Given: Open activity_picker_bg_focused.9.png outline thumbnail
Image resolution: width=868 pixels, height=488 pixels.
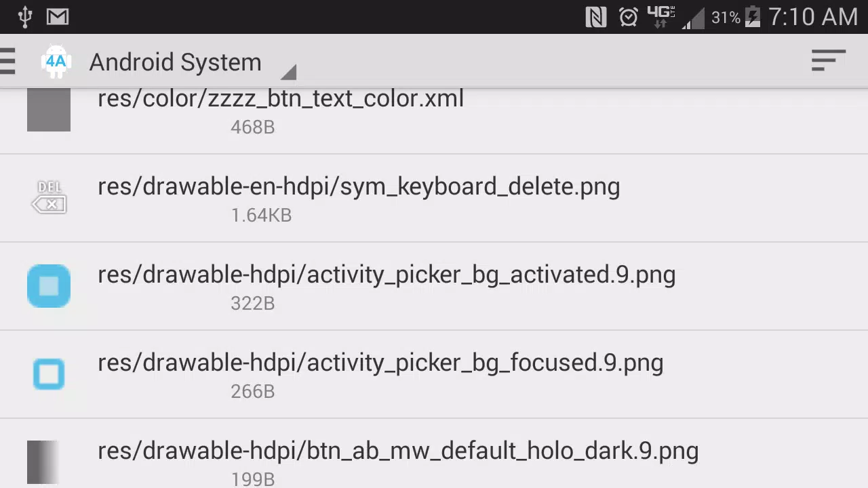Looking at the screenshot, I should click(x=49, y=374).
